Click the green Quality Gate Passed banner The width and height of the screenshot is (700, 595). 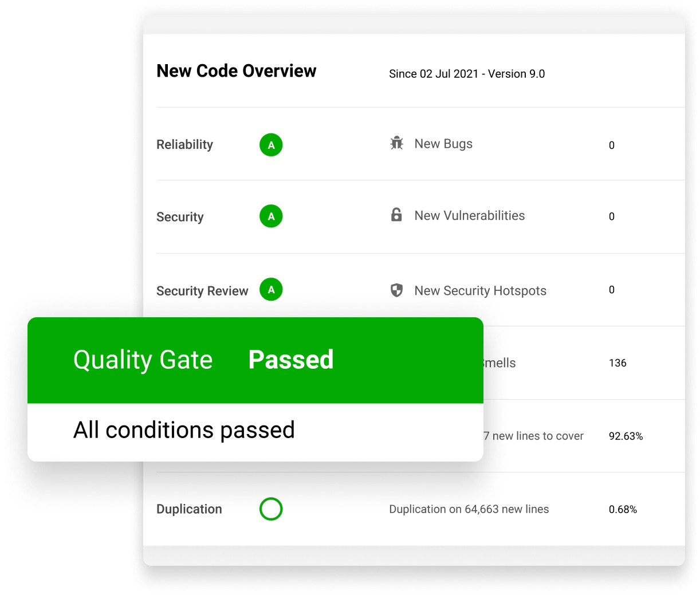[x=255, y=360]
